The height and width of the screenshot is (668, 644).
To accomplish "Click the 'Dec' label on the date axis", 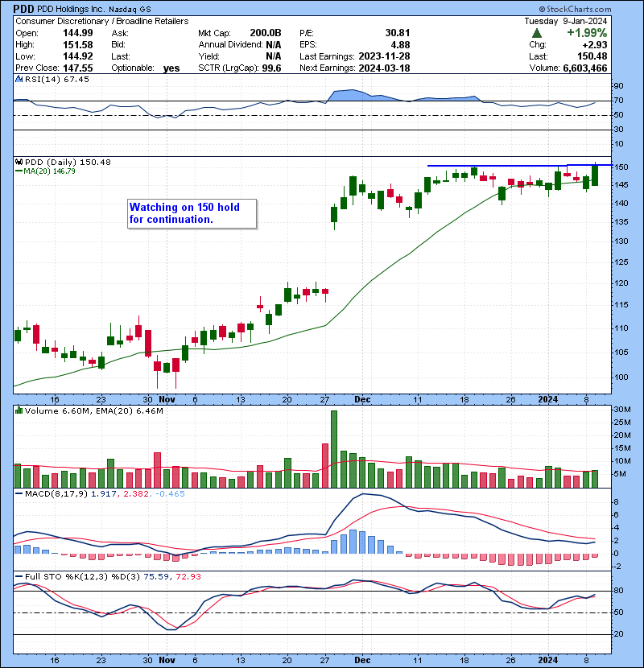I will tap(362, 399).
